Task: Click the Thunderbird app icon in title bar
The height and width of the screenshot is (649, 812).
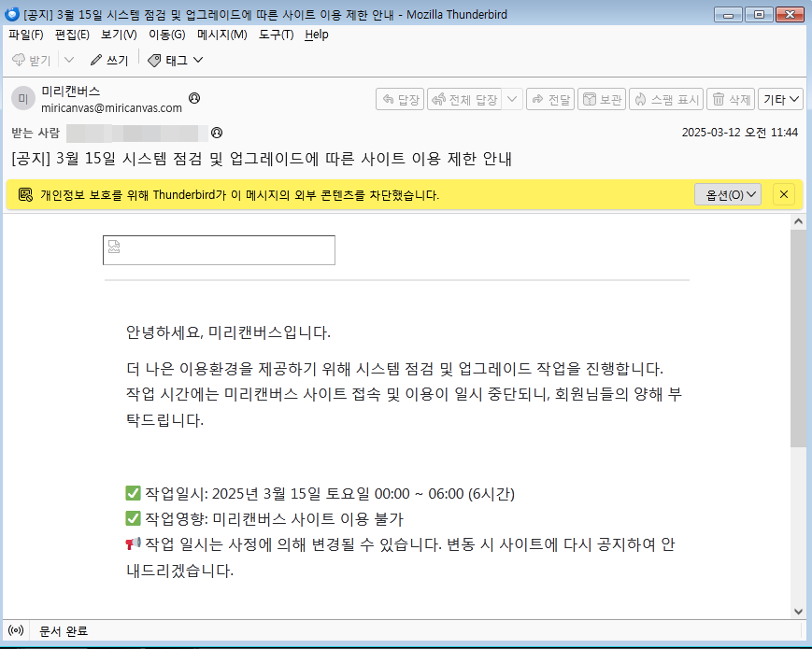Action: [x=12, y=14]
